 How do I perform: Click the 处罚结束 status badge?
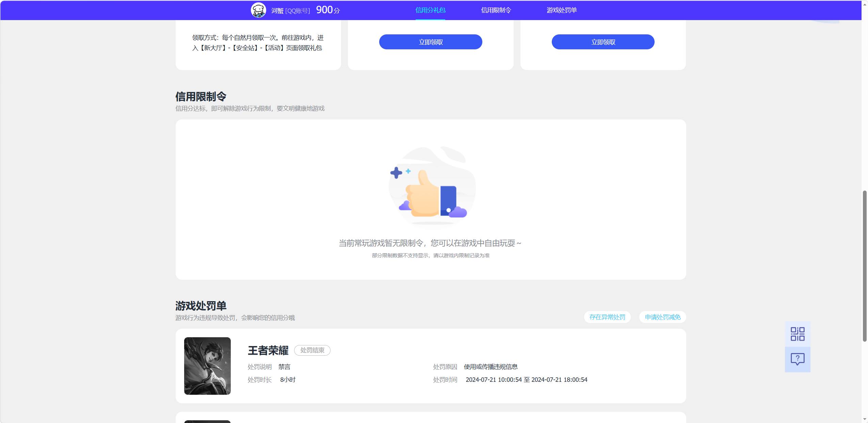(312, 350)
